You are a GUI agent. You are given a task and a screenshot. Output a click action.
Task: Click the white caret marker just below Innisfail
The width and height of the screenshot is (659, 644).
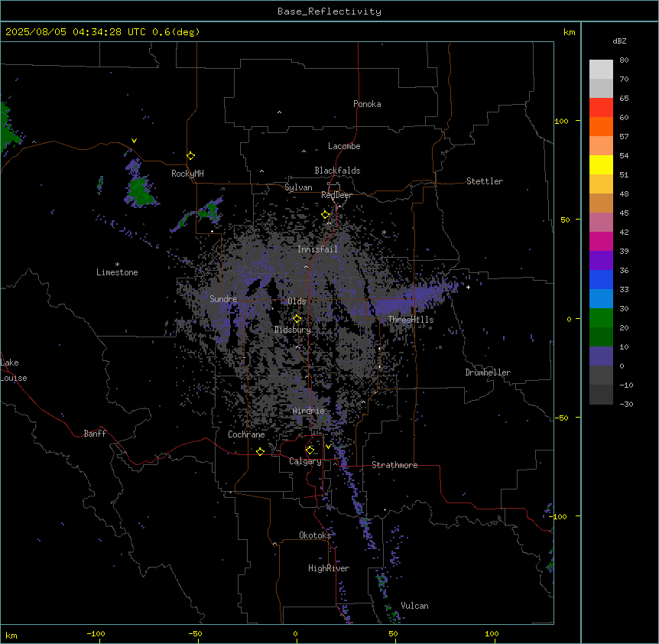(306, 266)
